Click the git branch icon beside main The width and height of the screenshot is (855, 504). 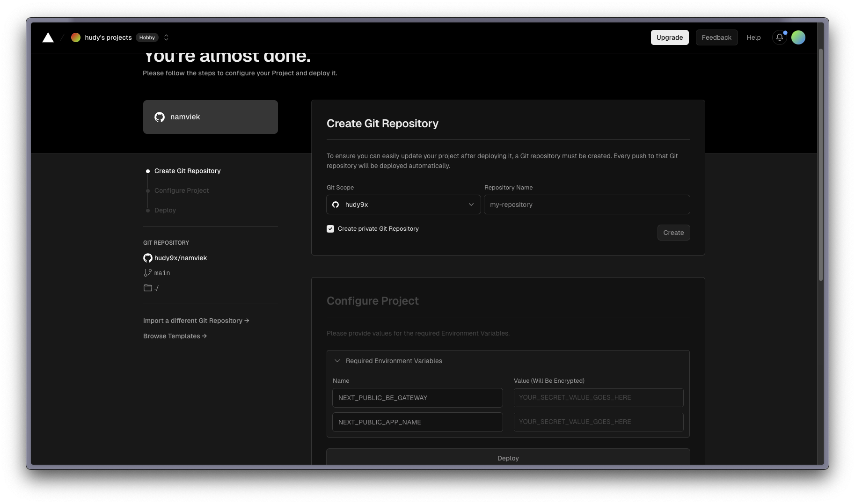click(x=148, y=273)
